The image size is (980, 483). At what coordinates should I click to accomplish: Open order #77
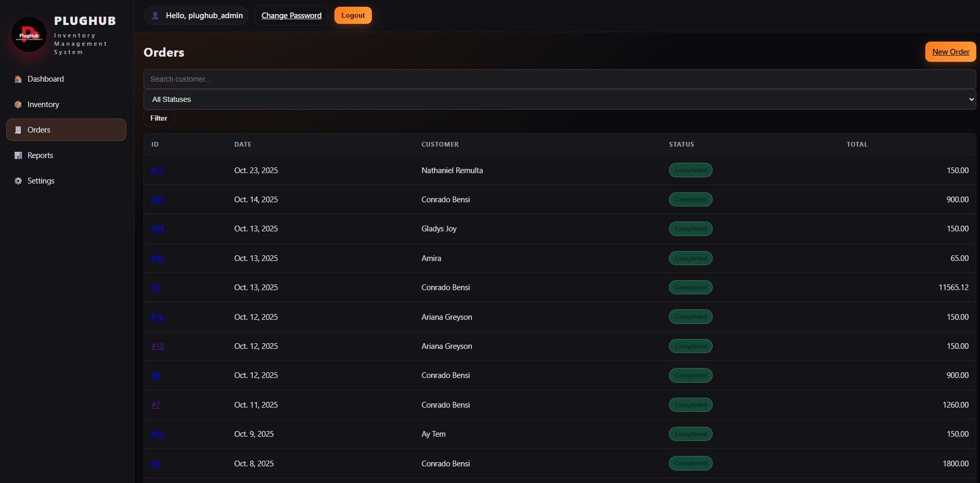158,171
